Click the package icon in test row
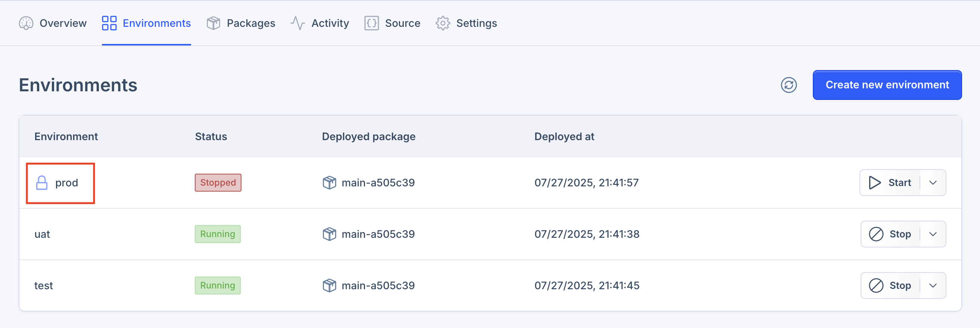 click(329, 286)
